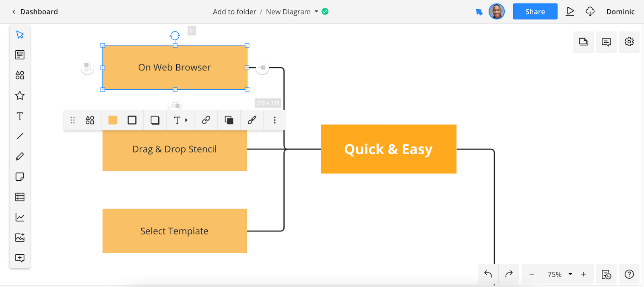Expand the text formatting options arrow
Screen dimensions: 644x287
186,120
